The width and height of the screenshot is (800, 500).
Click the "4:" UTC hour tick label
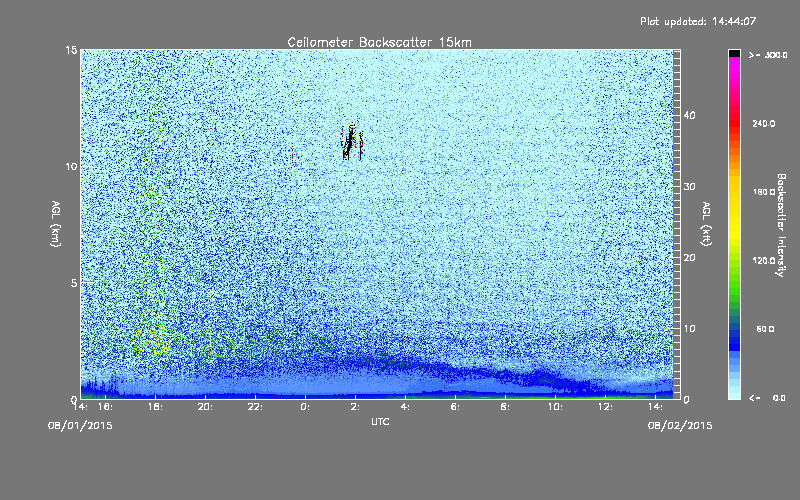pos(405,407)
